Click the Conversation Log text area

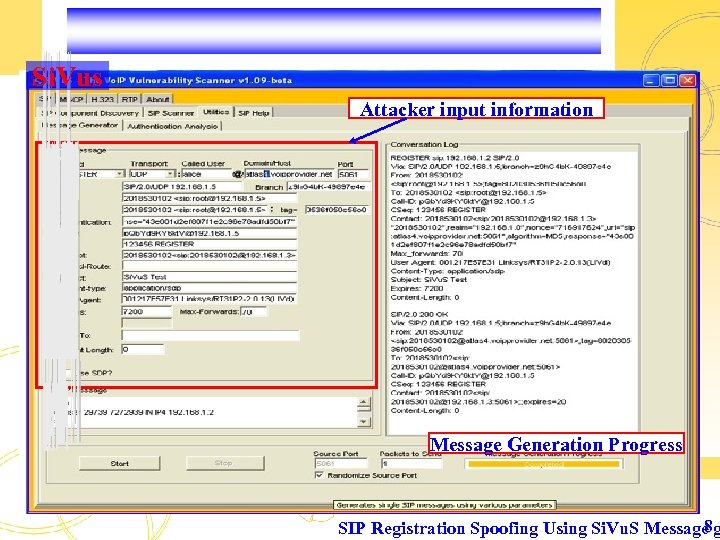[x=512, y=292]
